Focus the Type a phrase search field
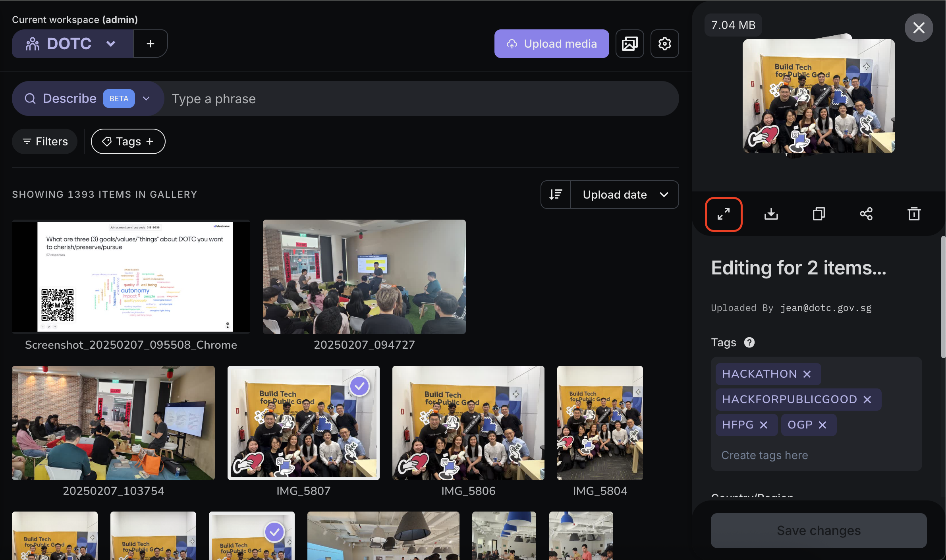The image size is (946, 560). 421,98
